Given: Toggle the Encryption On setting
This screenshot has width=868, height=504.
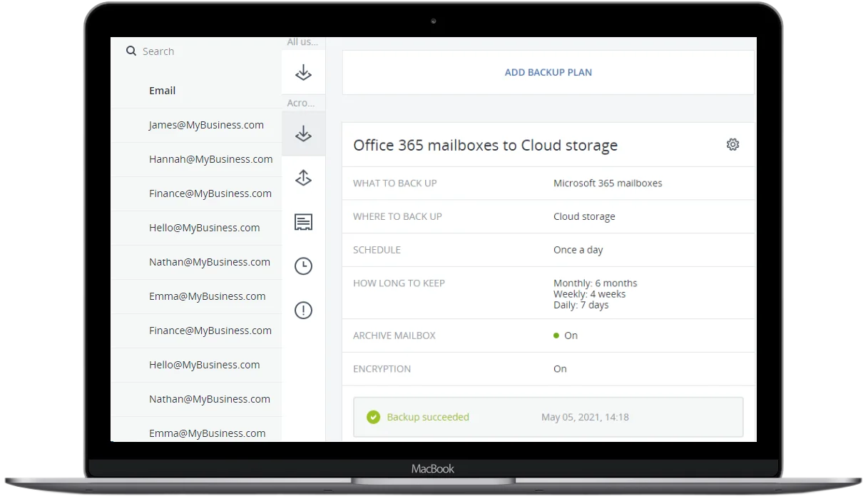Looking at the screenshot, I should coord(560,369).
